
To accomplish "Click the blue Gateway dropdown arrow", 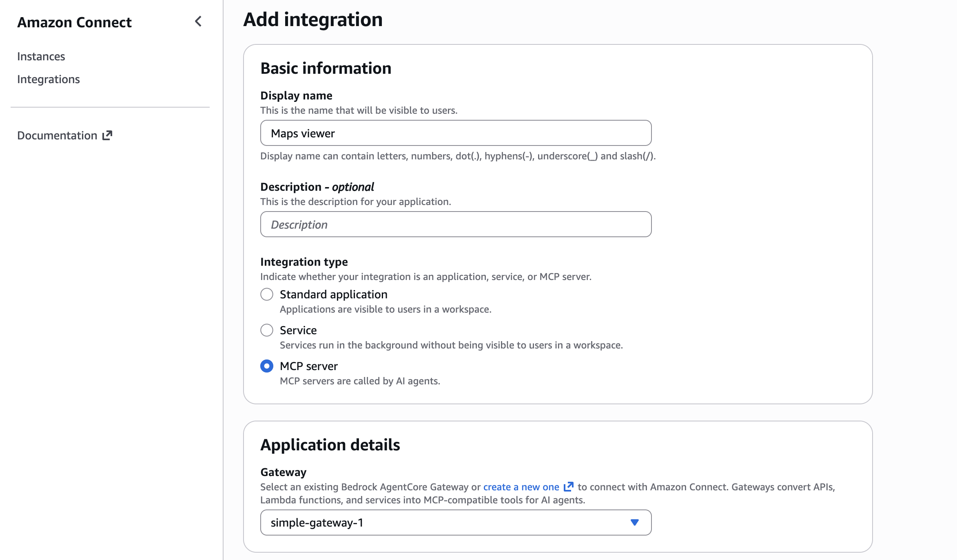I will point(634,523).
